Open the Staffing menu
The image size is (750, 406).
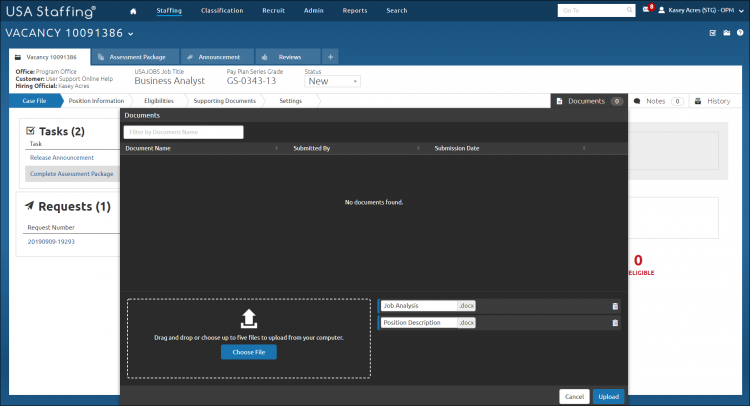pyautogui.click(x=169, y=11)
